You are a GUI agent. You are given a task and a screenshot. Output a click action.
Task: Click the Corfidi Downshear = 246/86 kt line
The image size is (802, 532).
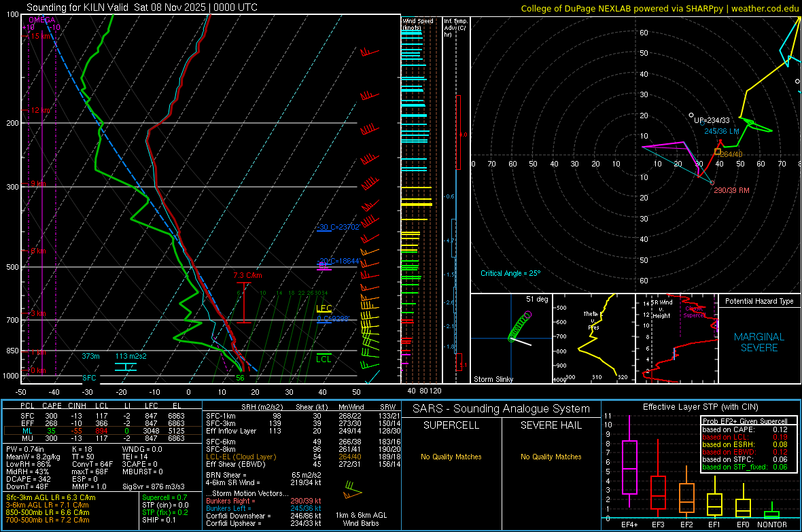click(x=264, y=516)
